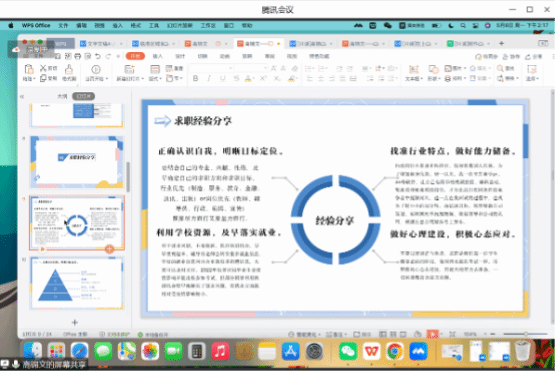
Task: Select the slides view pill in sidebar
Action: tap(83, 96)
